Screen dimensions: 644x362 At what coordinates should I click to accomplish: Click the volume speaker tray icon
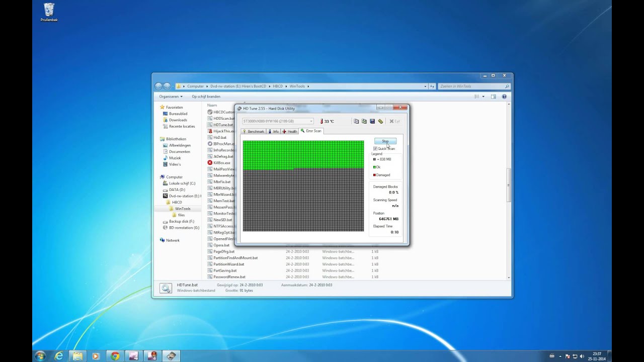pos(582,356)
